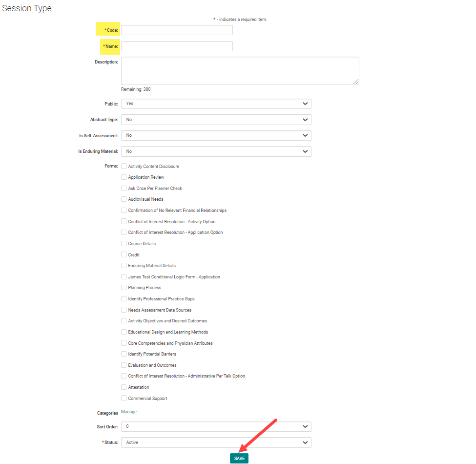
Task: Click the Name text input field
Action: pos(177,46)
